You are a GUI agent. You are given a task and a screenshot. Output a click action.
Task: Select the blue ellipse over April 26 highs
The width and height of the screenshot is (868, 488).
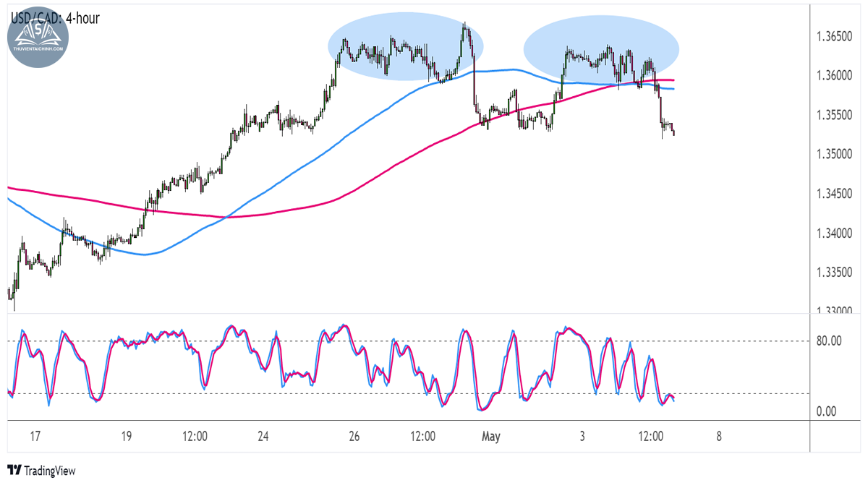(x=406, y=46)
